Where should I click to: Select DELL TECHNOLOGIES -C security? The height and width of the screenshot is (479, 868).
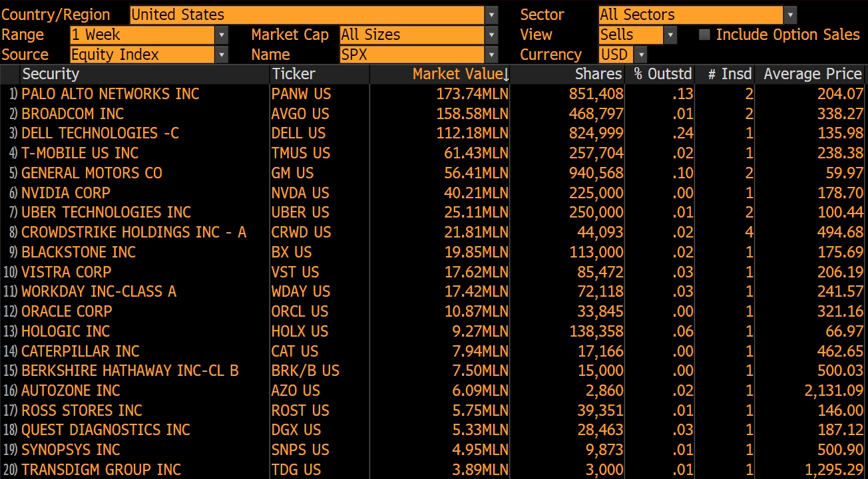click(x=100, y=133)
